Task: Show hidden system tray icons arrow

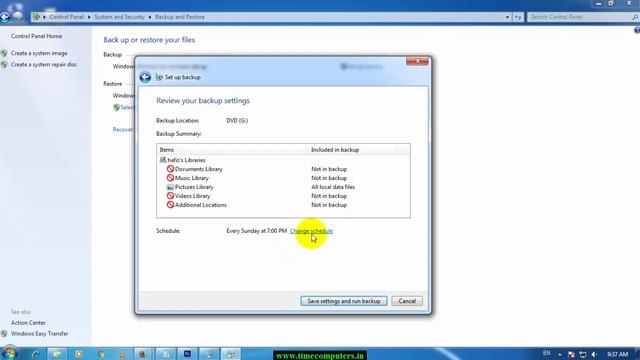Action: pos(560,355)
